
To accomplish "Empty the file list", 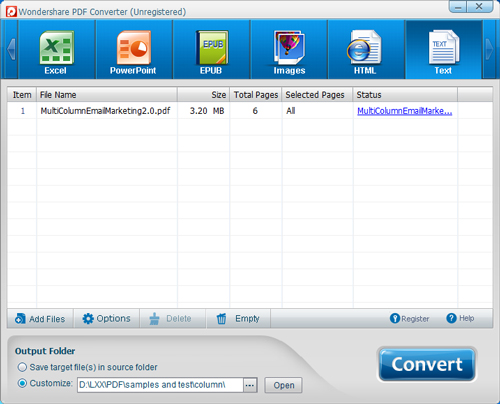I will coord(238,319).
